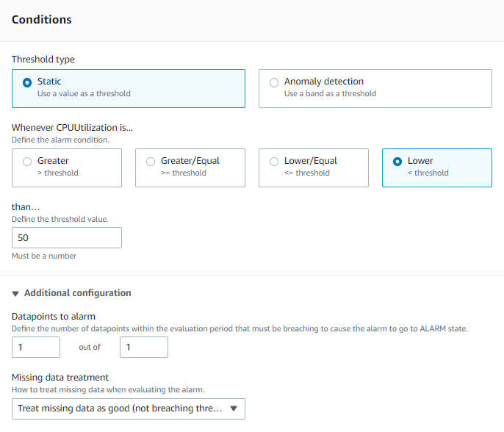Click the "Datapoints to alarm" label
Screen dimensions: 504x432
click(54, 316)
